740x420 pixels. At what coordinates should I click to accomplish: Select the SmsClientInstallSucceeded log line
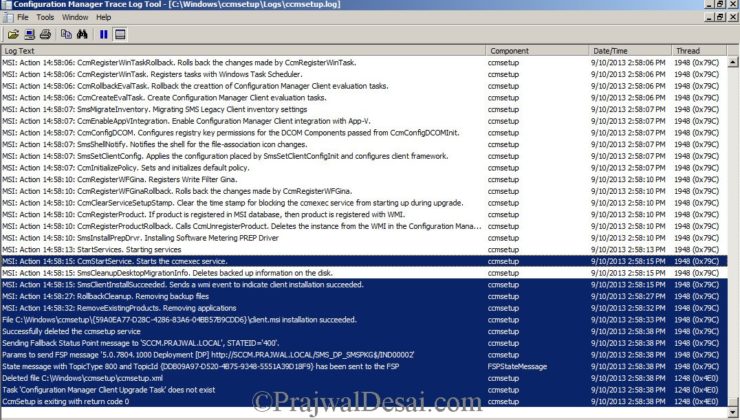coord(363,285)
